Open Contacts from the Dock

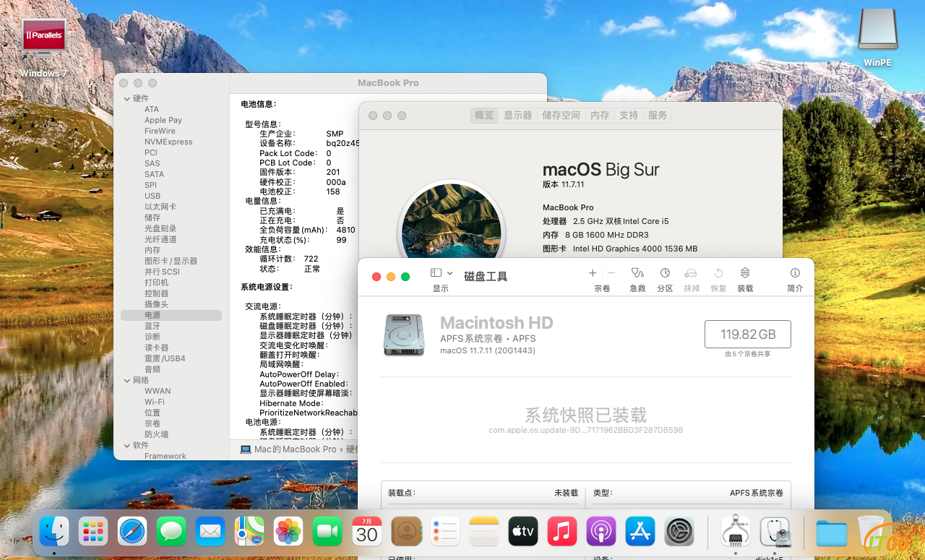406,532
